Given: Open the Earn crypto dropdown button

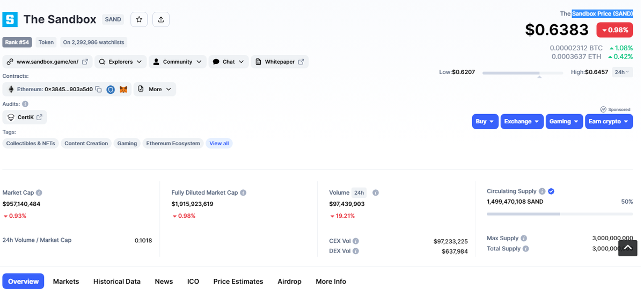Looking at the screenshot, I should click(x=609, y=121).
